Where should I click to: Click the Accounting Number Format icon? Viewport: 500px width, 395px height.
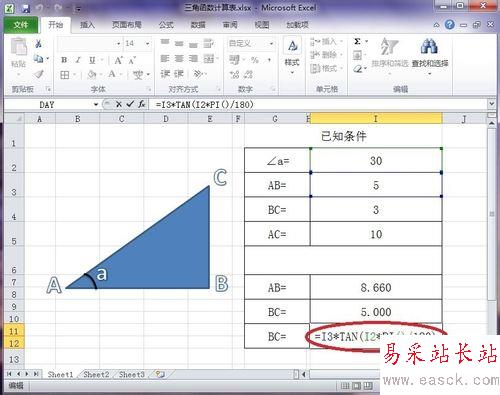[x=234, y=60]
